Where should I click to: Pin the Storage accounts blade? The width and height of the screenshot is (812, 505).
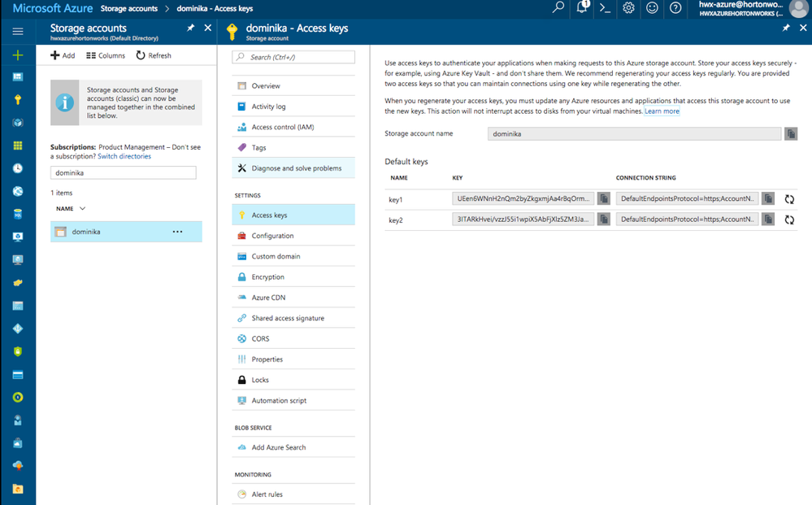[x=190, y=28]
